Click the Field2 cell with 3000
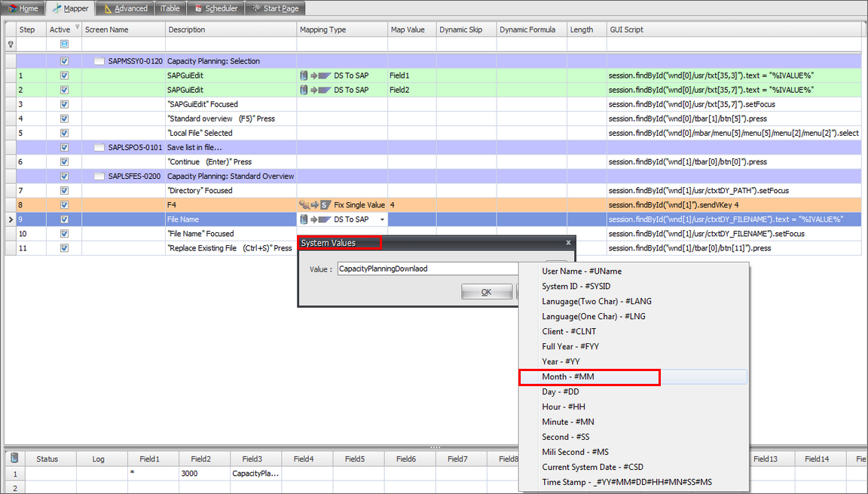The width and height of the screenshot is (868, 494). [204, 474]
